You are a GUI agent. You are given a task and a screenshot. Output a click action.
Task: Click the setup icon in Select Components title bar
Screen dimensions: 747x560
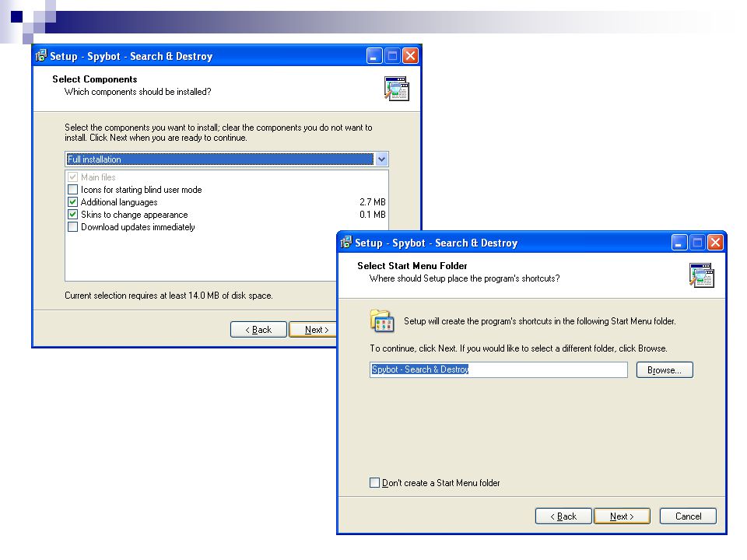41,56
